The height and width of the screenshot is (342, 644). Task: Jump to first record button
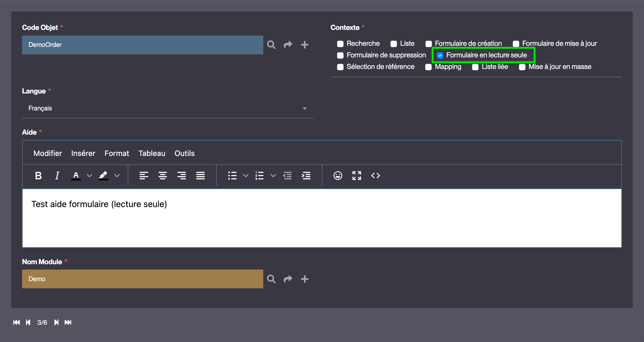coord(16,322)
